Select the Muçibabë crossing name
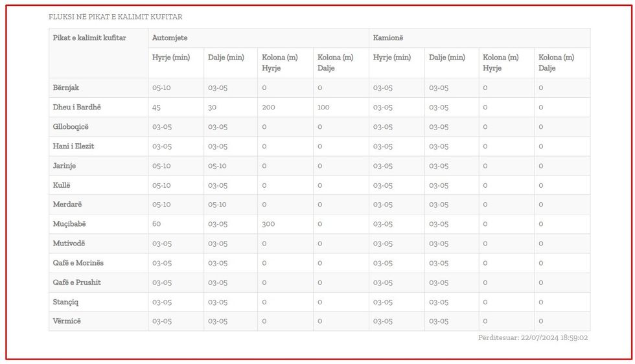Viewport: 635px width, 364px height. [x=69, y=224]
